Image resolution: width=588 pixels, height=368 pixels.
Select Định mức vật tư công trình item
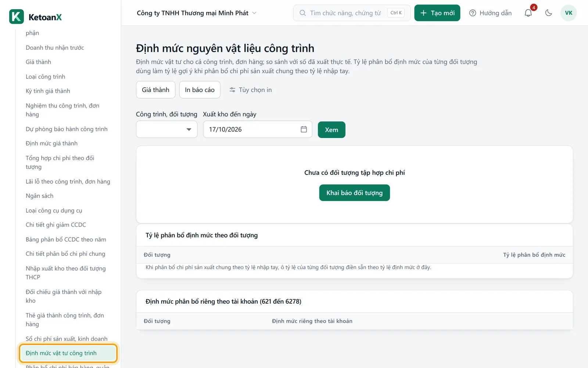click(x=68, y=353)
